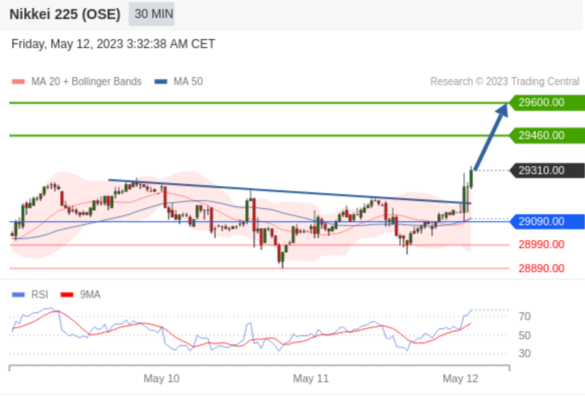585x398 pixels.
Task: Click the MA 50 legend label
Action: (x=188, y=82)
